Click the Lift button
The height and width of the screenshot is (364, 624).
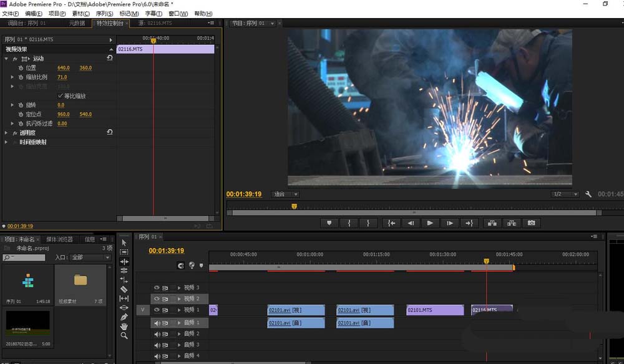[x=492, y=223]
